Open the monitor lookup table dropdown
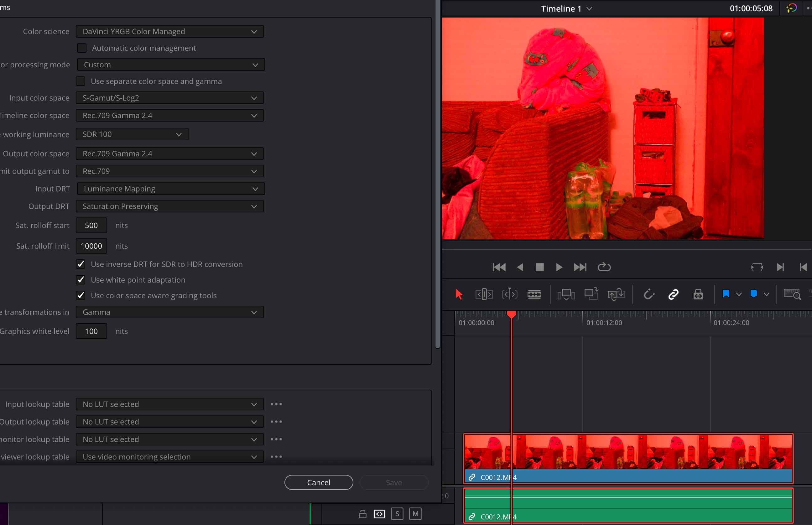The height and width of the screenshot is (525, 812). [169, 439]
